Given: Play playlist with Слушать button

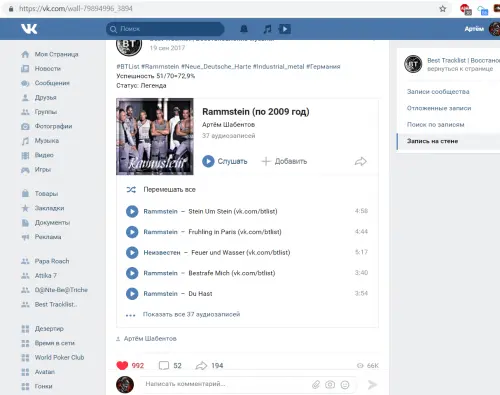Looking at the screenshot, I should tap(225, 161).
